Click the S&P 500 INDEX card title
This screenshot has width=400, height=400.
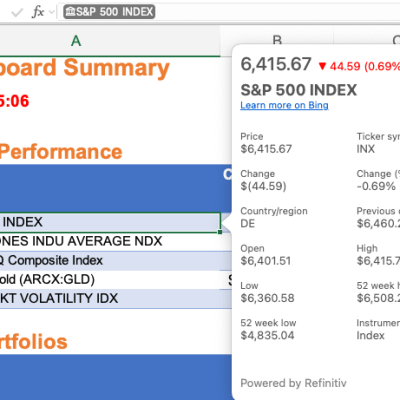[x=299, y=90]
